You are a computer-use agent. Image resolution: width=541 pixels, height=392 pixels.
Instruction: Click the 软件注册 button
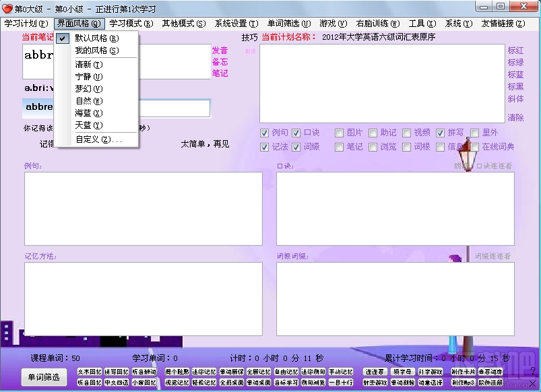490,383
